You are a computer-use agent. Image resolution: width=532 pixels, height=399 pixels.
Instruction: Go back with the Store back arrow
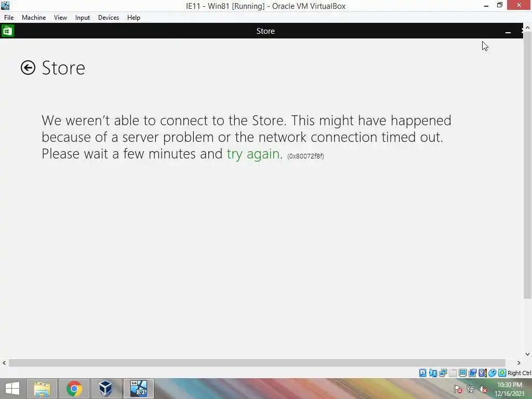point(28,68)
